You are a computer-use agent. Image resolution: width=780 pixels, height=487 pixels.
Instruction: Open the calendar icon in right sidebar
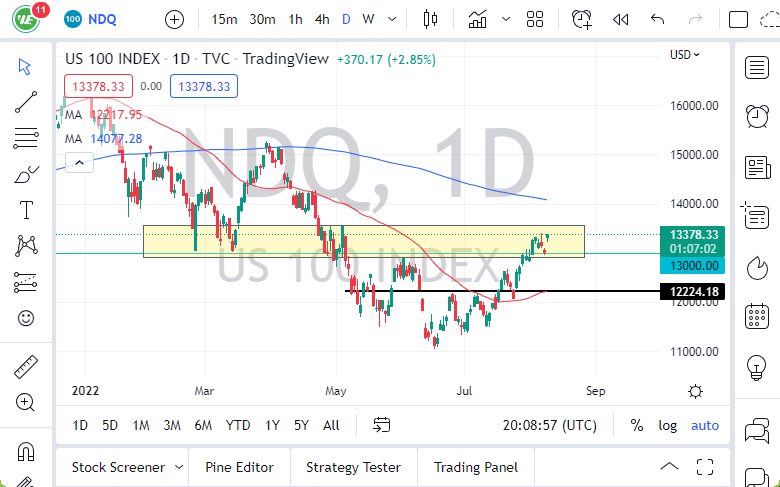[x=757, y=318]
